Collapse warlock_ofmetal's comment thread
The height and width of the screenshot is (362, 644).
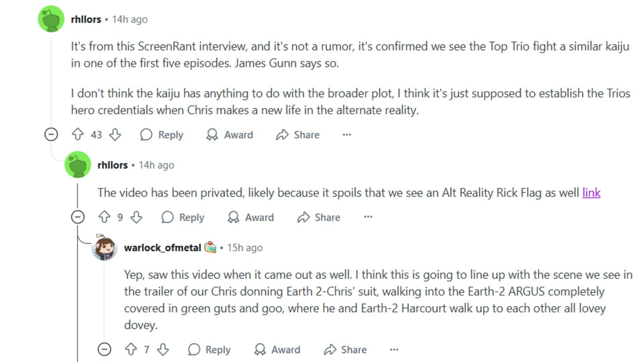104,350
